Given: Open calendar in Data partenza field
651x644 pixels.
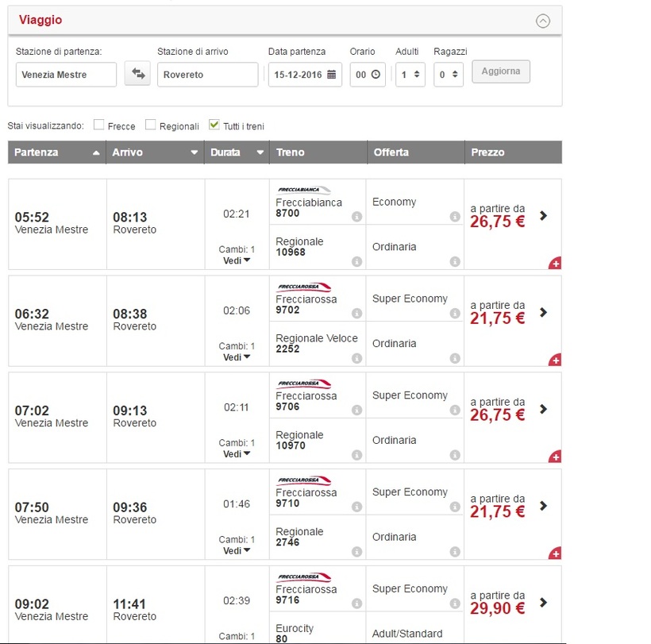Looking at the screenshot, I should (x=332, y=75).
